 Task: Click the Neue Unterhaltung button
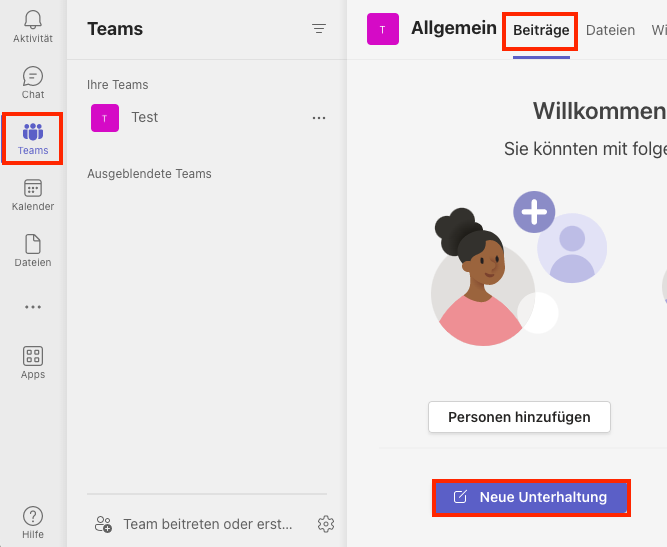coord(531,498)
